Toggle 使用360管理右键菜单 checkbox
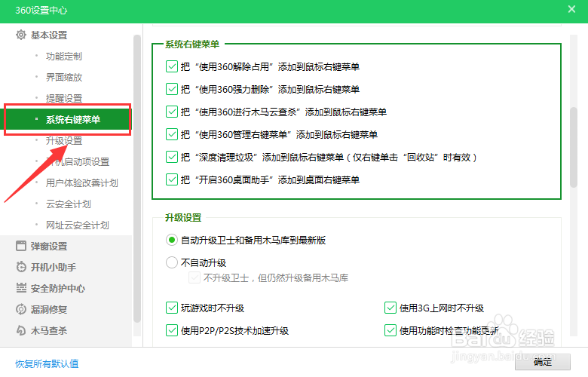This screenshot has height=377, width=588. (x=172, y=134)
